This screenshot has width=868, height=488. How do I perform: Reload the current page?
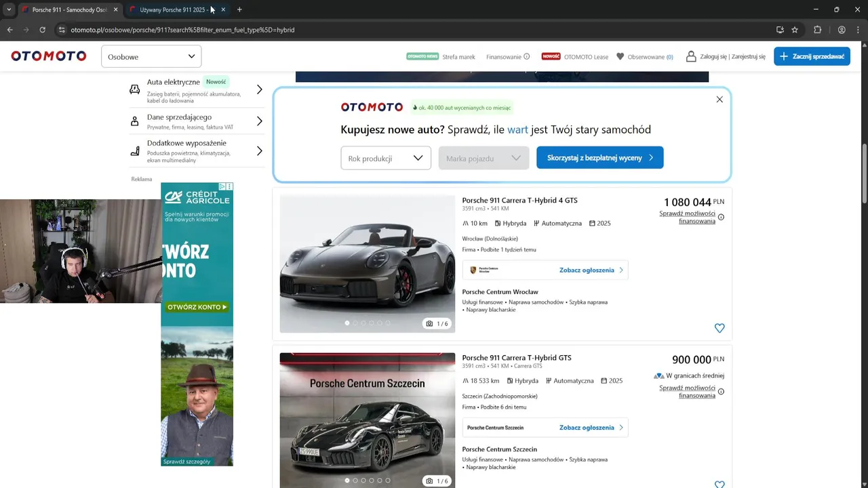(x=42, y=30)
